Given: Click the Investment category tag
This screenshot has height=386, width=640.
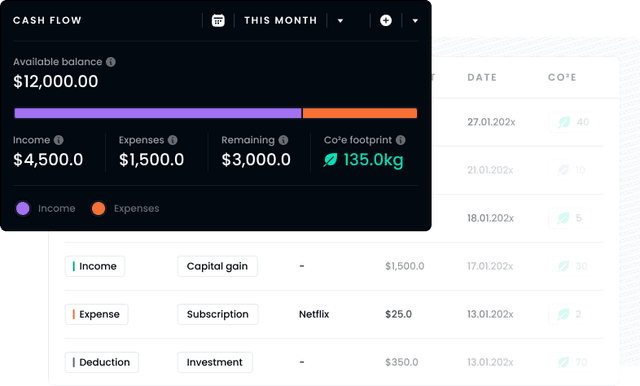Looking at the screenshot, I should tap(215, 362).
